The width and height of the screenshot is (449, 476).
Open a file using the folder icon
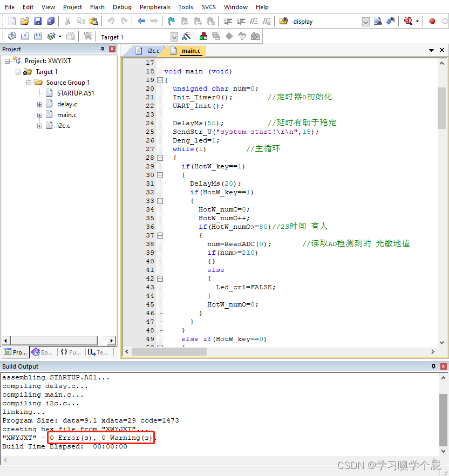25,21
